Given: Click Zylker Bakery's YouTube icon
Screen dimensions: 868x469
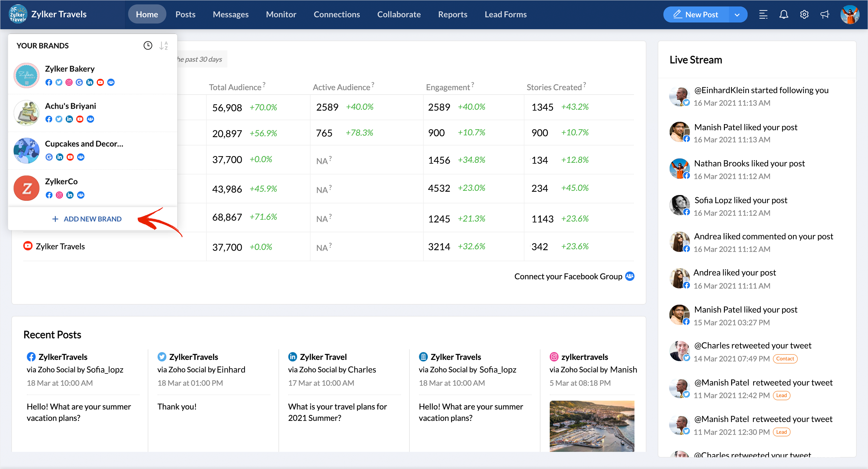Looking at the screenshot, I should tap(100, 82).
